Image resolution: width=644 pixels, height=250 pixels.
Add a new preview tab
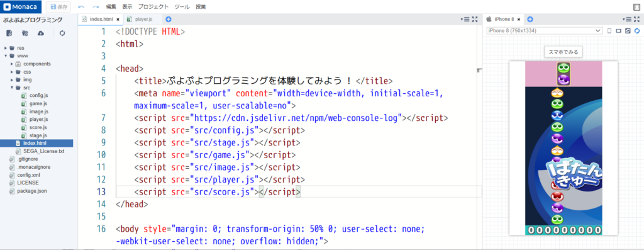pyautogui.click(x=530, y=19)
